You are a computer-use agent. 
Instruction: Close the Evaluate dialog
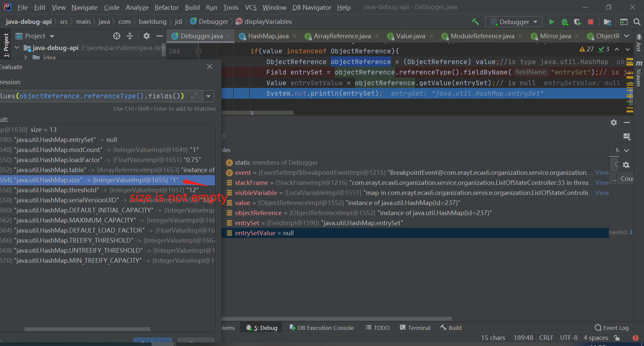[x=210, y=66]
